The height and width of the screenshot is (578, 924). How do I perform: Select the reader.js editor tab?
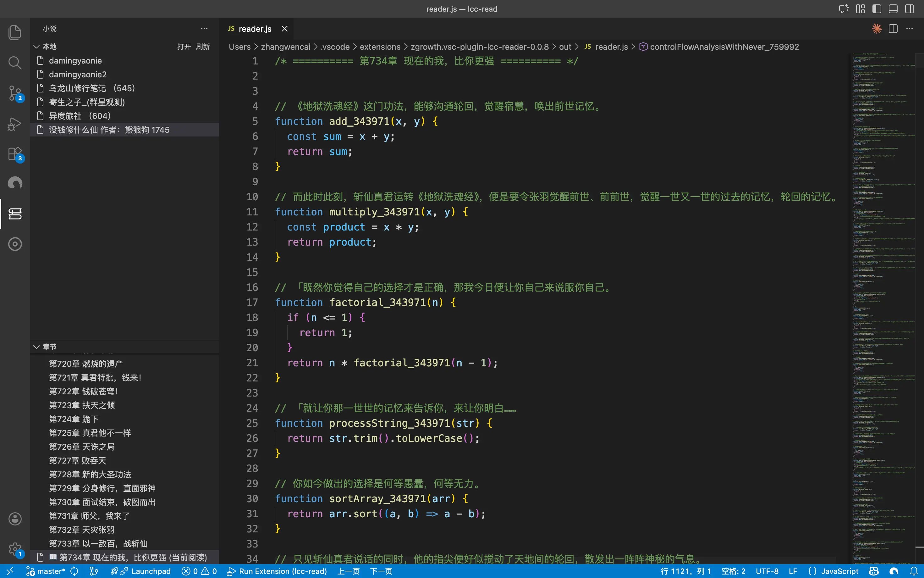[x=255, y=29]
